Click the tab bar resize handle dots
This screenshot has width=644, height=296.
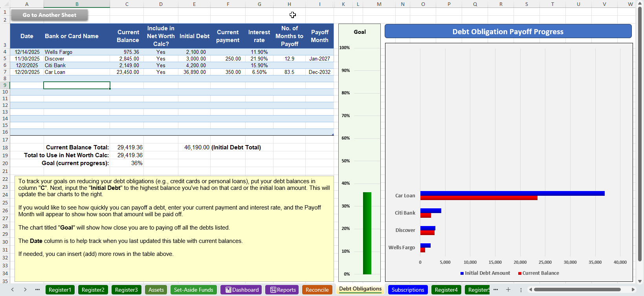[x=521, y=290]
